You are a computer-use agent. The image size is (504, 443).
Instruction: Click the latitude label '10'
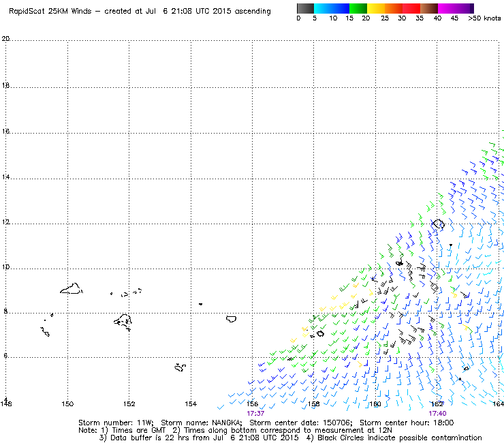(x=5, y=267)
